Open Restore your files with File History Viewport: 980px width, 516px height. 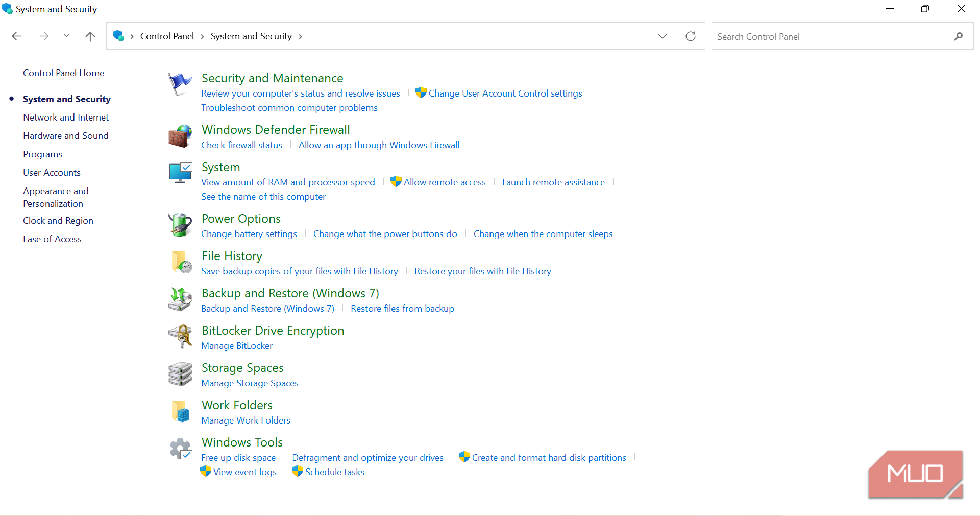[x=483, y=271]
